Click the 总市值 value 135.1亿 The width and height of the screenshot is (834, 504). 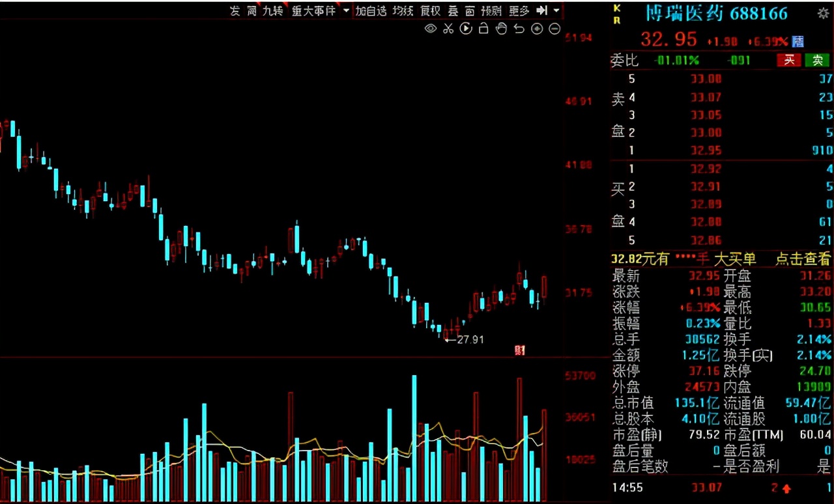pyautogui.click(x=698, y=402)
